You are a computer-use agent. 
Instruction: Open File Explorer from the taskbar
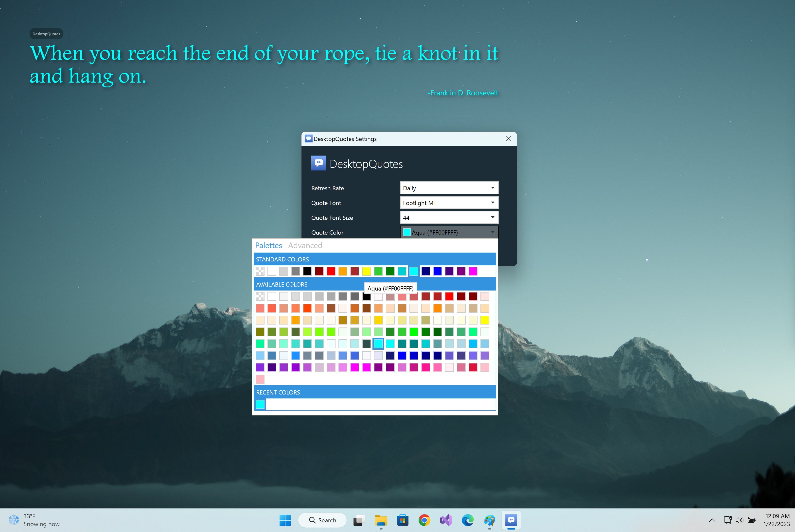[381, 520]
